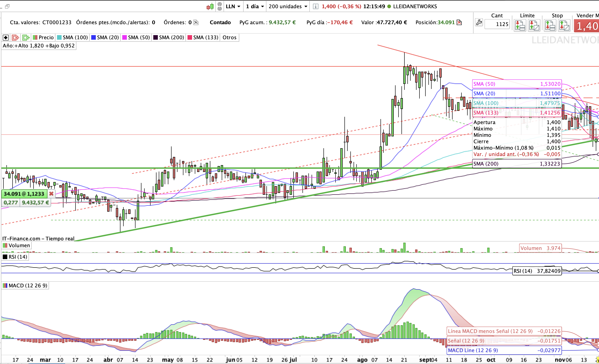599x364 pixels.
Task: Click the Posición PDF document icon
Action: [x=459, y=23]
